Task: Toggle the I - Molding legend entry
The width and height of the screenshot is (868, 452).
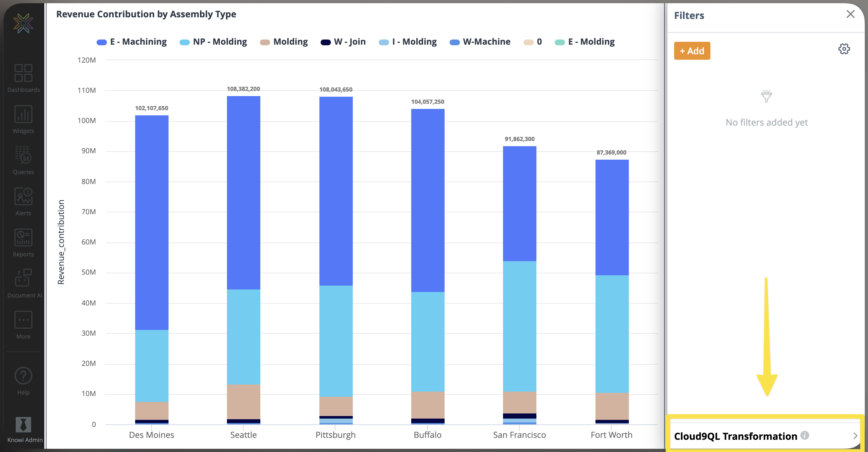Action: 408,42
